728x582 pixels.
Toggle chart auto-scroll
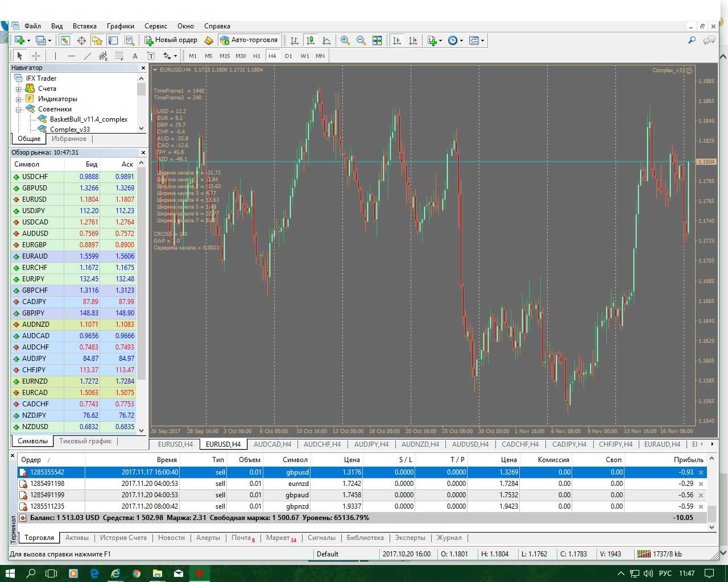pyautogui.click(x=397, y=40)
